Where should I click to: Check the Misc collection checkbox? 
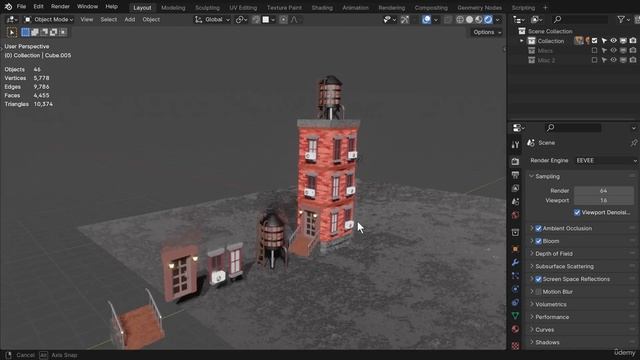coord(594,51)
